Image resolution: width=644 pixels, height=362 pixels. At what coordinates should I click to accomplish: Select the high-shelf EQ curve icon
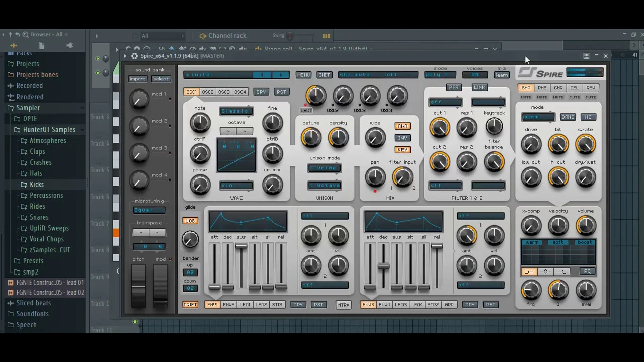point(562,272)
